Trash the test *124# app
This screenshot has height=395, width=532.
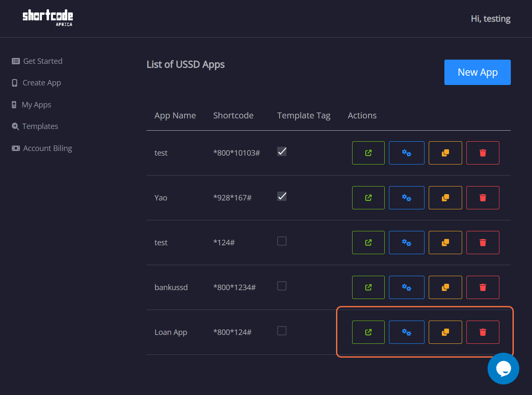coord(483,242)
